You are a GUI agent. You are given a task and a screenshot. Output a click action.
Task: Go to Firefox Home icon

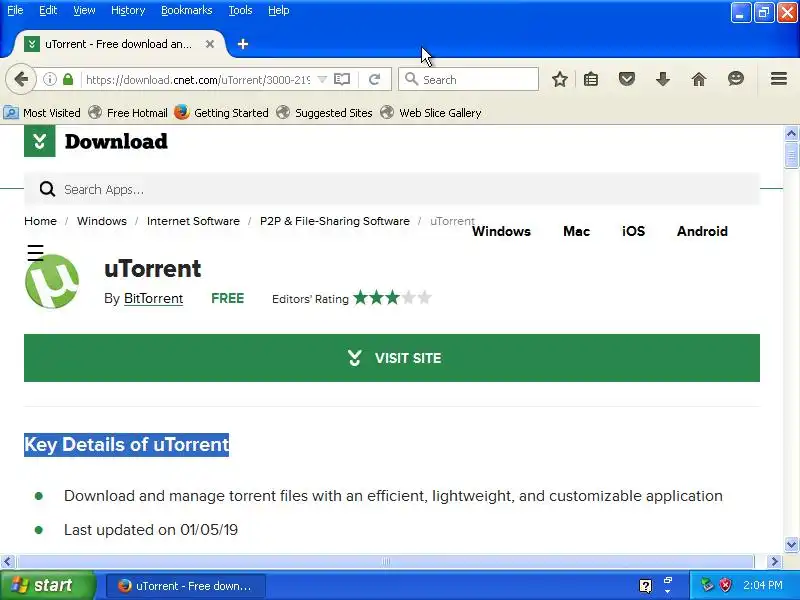pyautogui.click(x=699, y=79)
